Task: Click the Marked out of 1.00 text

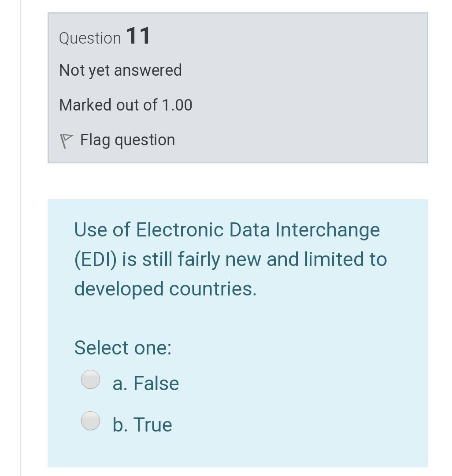Action: [x=126, y=105]
